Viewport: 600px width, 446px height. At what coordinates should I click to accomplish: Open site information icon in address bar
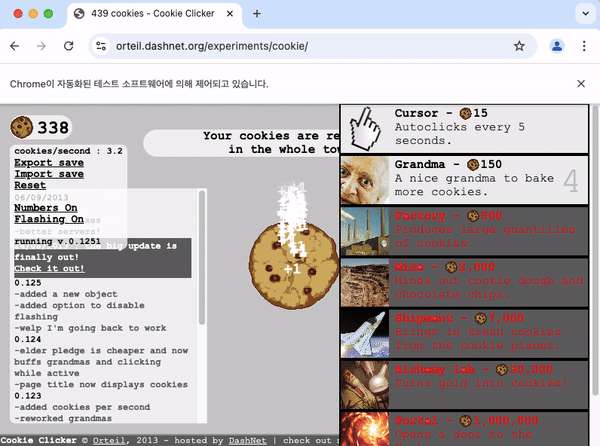click(101, 46)
